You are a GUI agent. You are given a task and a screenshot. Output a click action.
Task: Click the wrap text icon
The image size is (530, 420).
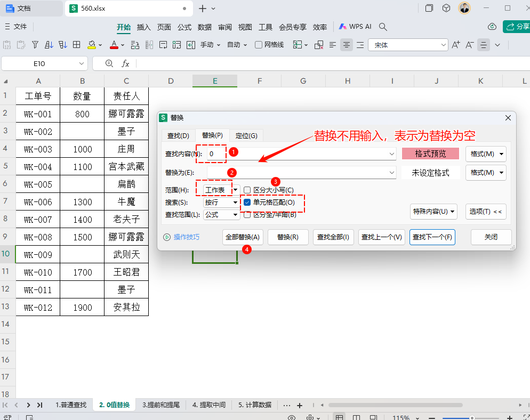(x=163, y=45)
